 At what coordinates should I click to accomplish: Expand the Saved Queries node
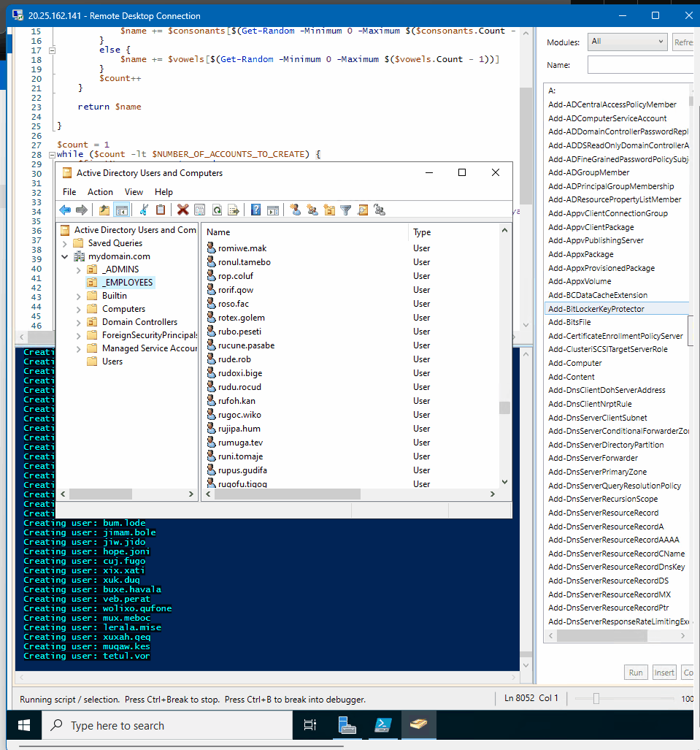point(65,243)
